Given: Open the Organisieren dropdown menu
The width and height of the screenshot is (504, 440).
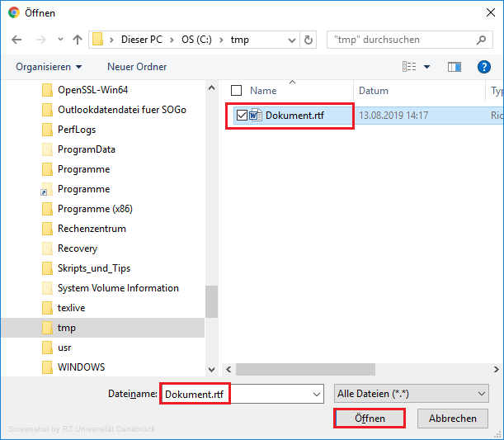Looking at the screenshot, I should tap(49, 67).
